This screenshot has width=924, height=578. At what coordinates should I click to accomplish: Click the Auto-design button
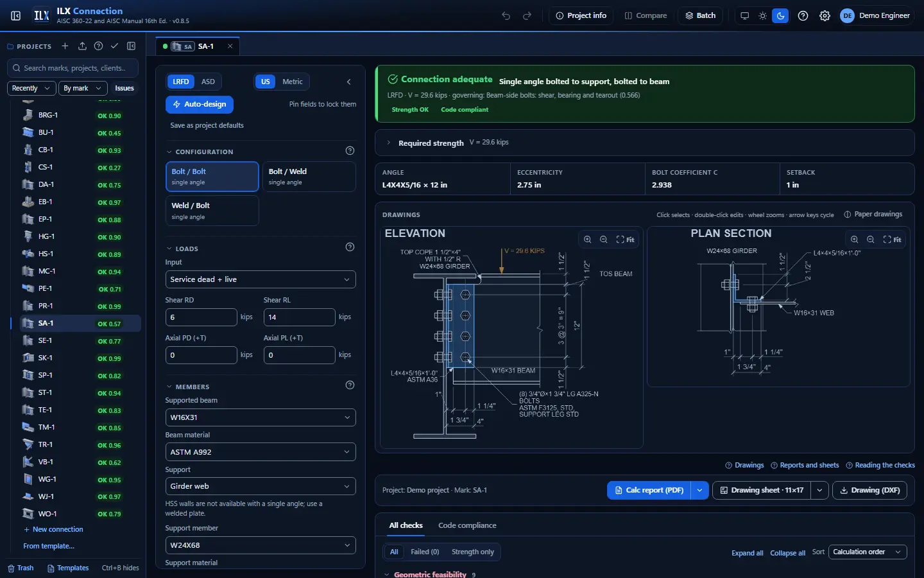[x=200, y=104]
